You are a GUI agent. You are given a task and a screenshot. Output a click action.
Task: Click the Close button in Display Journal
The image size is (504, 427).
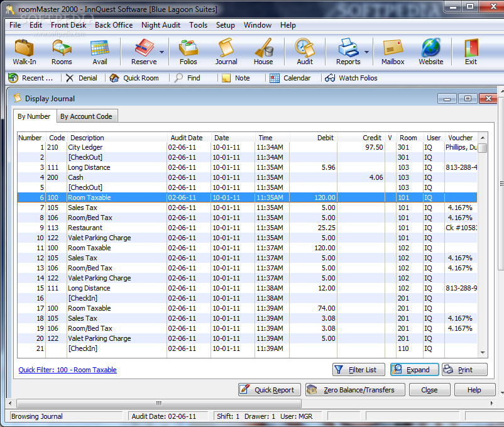pyautogui.click(x=429, y=390)
